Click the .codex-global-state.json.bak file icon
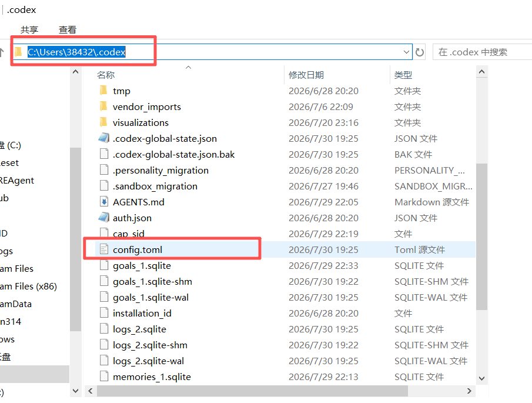The height and width of the screenshot is (403, 532). 104,154
